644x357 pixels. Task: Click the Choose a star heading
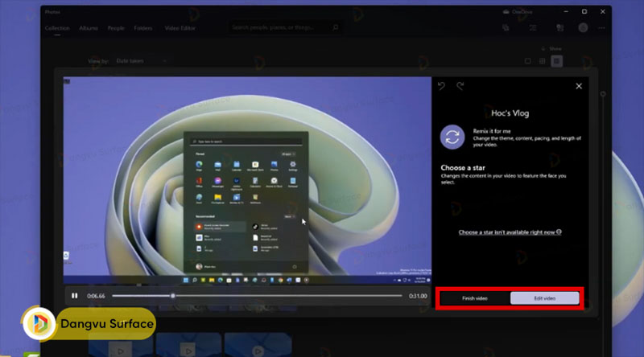point(463,168)
